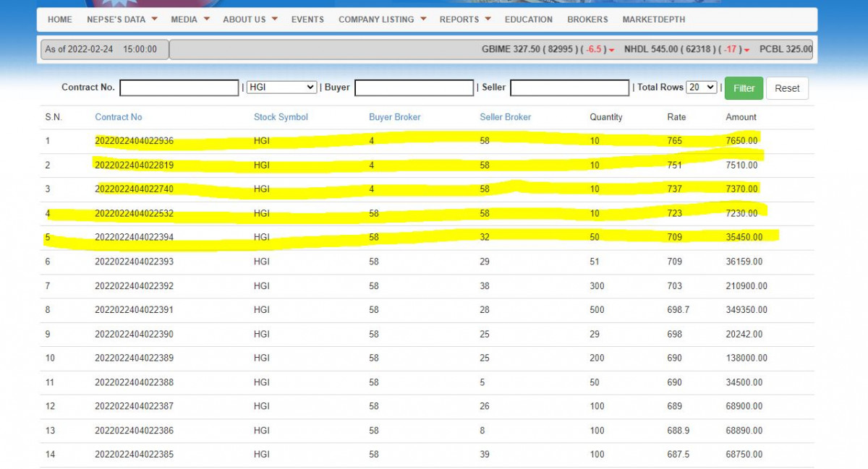
Task: Open the BROKERS menu item
Action: [587, 20]
